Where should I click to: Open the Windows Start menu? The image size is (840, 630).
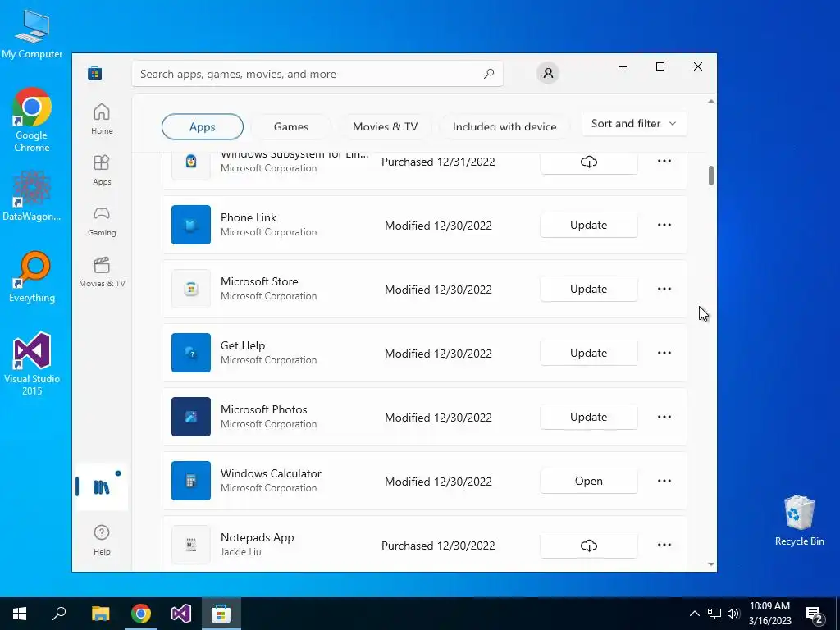pos(20,614)
